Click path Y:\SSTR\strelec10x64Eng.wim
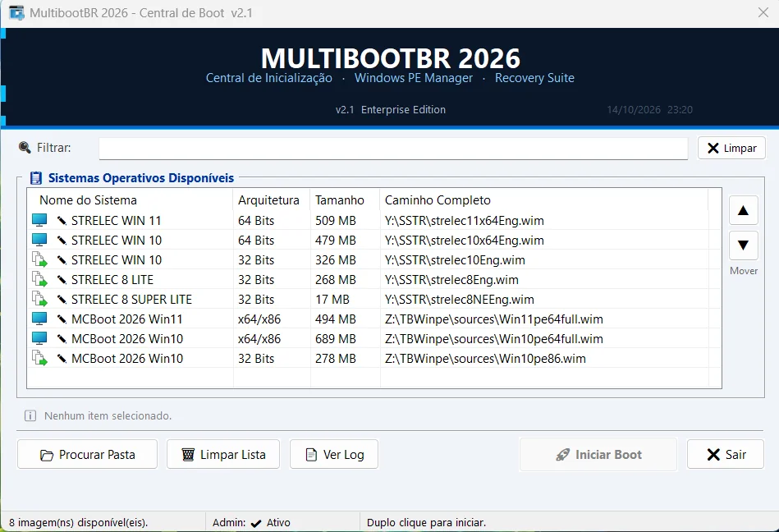The image size is (779, 532). (465, 241)
